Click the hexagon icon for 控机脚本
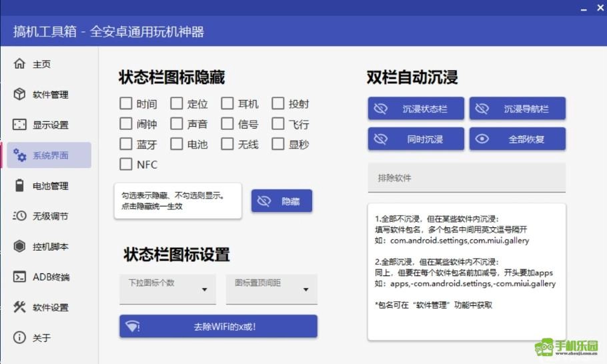Viewport: 607px width, 364px height. pyautogui.click(x=19, y=247)
